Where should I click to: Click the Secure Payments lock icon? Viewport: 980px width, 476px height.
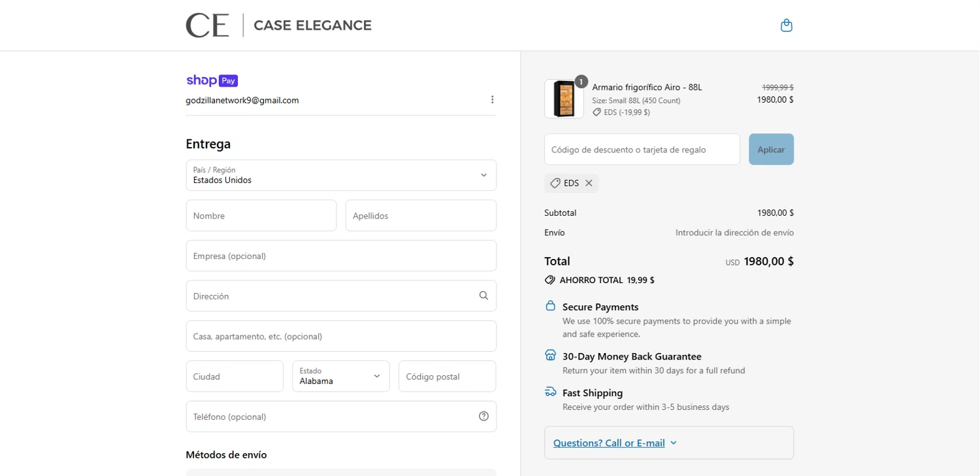[x=550, y=306]
